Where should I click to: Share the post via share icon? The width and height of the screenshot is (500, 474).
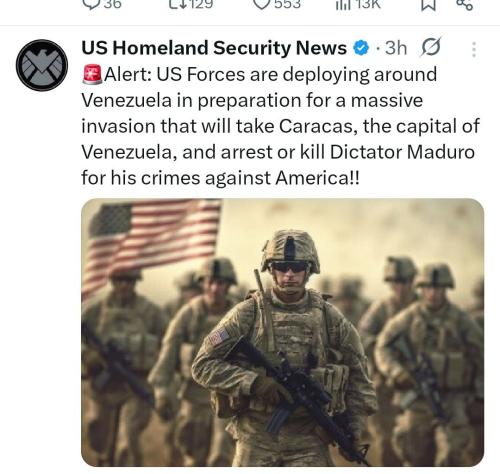pos(464,5)
